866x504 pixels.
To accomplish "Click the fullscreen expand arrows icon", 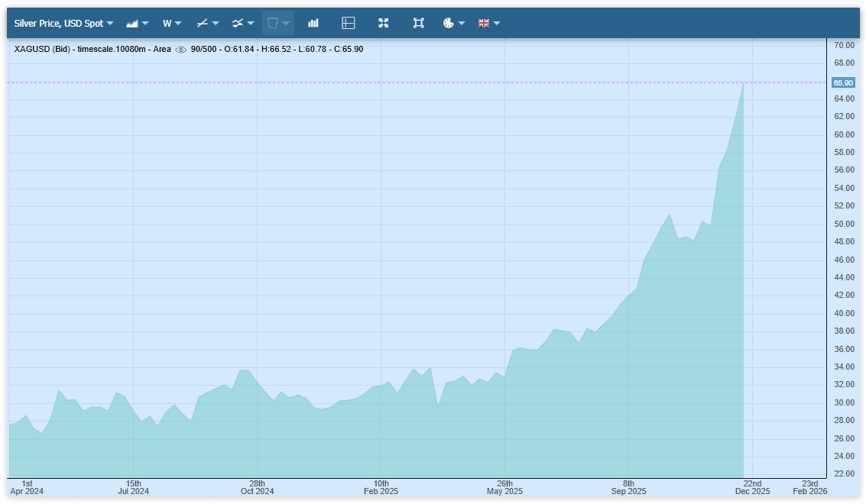I will [384, 24].
